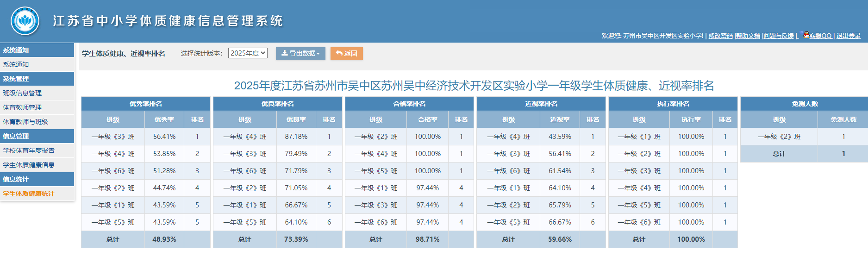868x269 pixels.
Task: Click 退出登录 to log out
Action: coord(848,36)
